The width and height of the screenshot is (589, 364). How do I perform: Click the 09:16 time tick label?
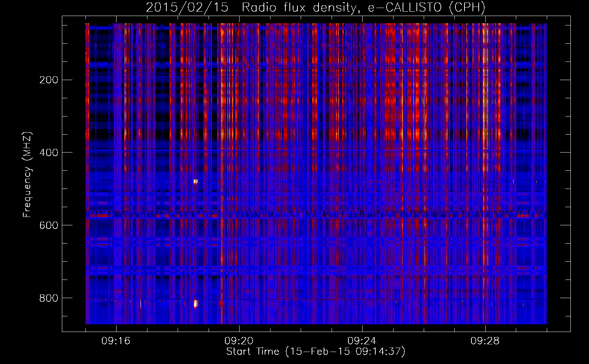116,341
